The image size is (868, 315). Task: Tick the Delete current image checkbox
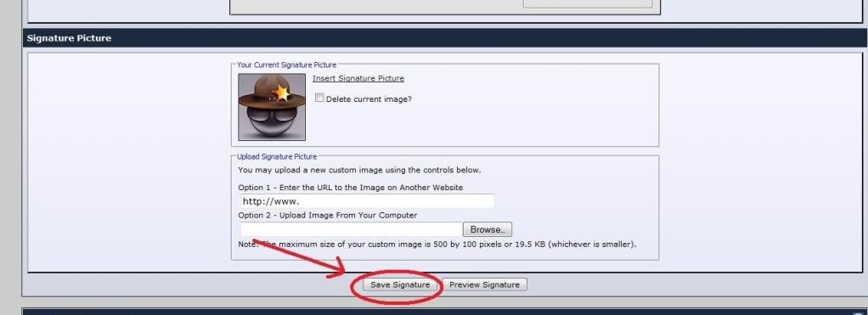(x=319, y=98)
